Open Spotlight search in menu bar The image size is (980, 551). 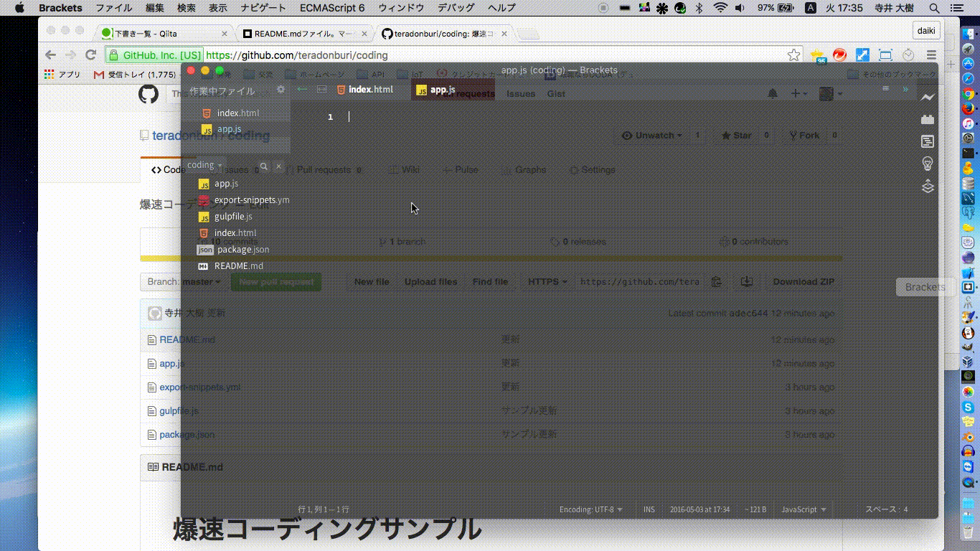click(x=934, y=8)
